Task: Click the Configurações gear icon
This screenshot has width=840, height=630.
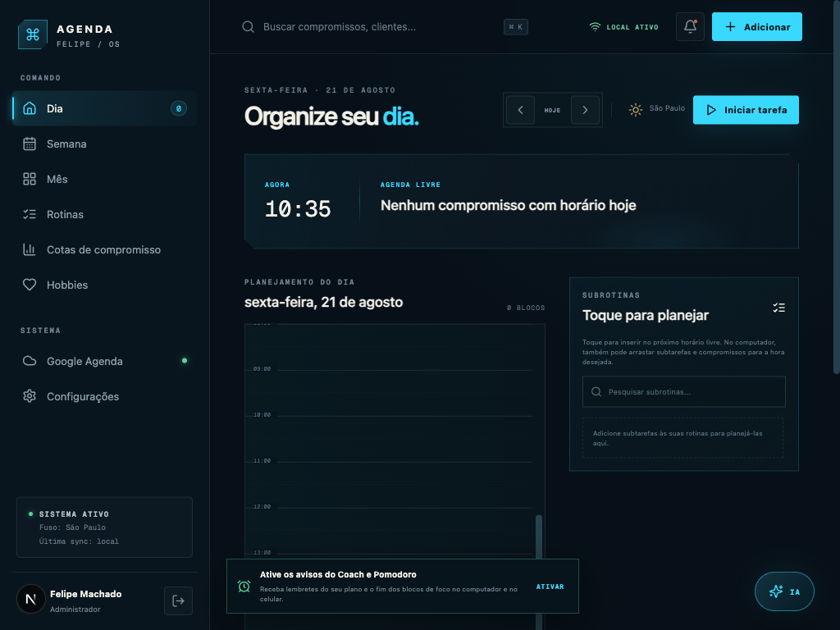Action: coord(30,396)
